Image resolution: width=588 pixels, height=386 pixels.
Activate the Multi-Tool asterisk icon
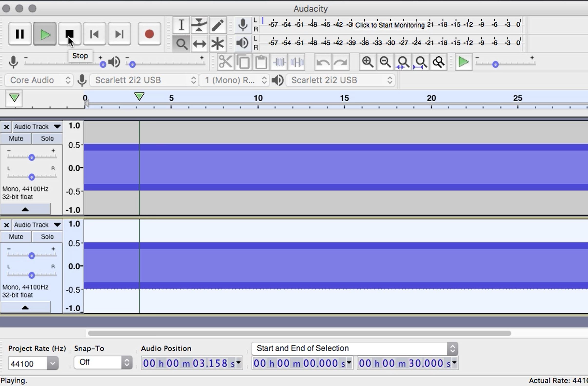pyautogui.click(x=218, y=44)
